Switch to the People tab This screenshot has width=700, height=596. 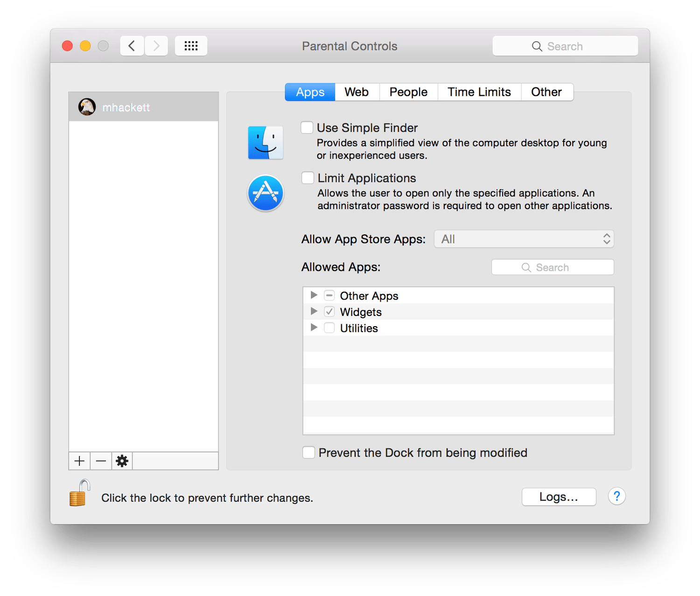click(x=409, y=92)
